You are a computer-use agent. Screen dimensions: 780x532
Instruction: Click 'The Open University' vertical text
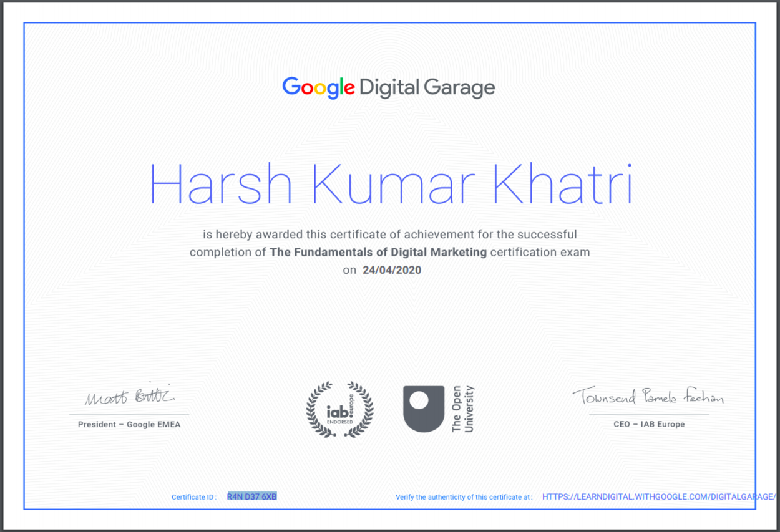[463, 409]
